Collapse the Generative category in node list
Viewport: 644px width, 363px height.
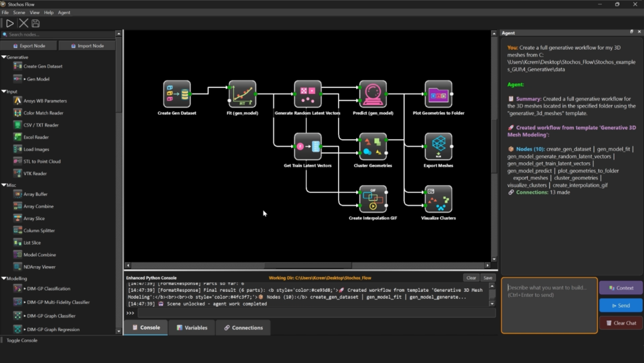point(4,57)
